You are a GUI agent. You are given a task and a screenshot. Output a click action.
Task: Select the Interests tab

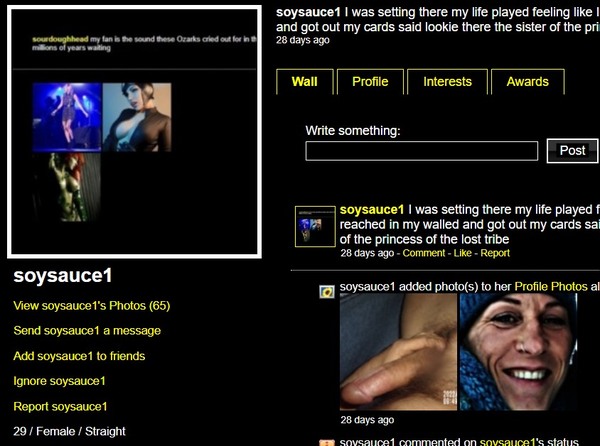pos(447,81)
